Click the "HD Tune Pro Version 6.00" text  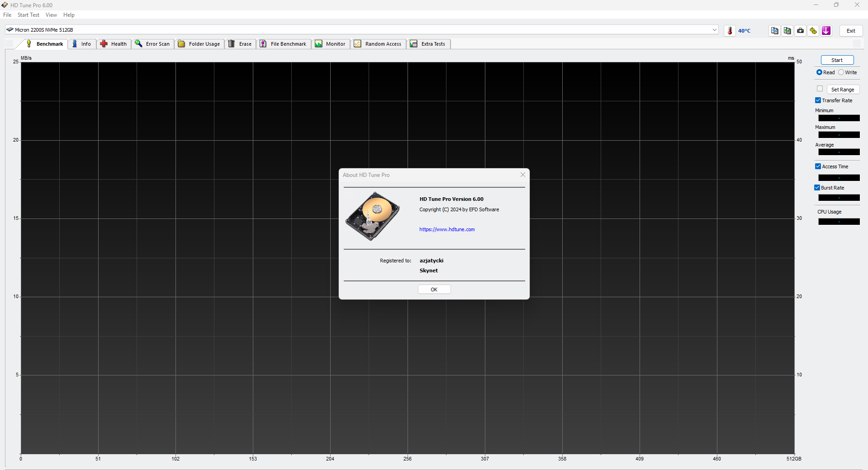click(451, 199)
